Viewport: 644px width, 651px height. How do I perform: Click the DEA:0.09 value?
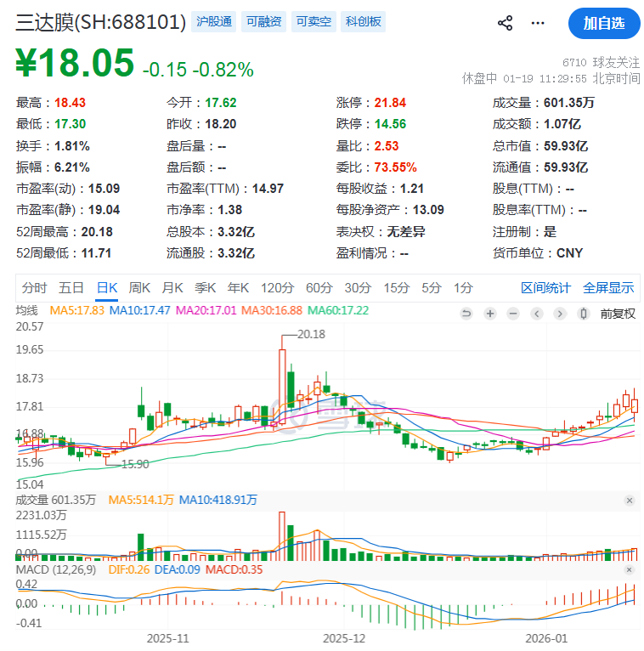(x=178, y=569)
